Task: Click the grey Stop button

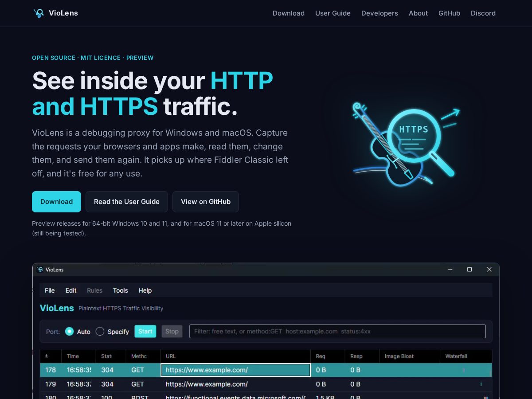Action: click(x=172, y=331)
